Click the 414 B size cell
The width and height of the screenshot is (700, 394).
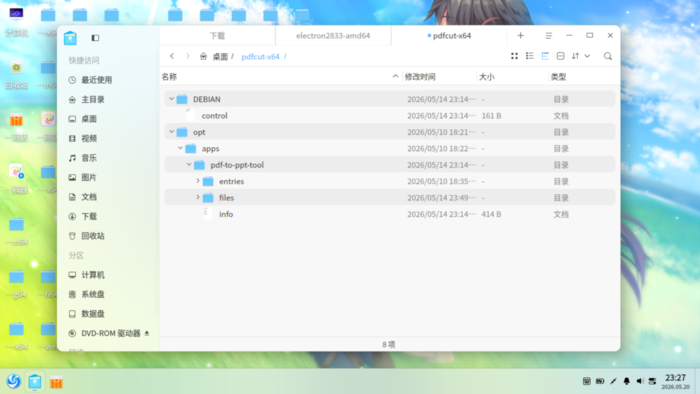pos(491,215)
